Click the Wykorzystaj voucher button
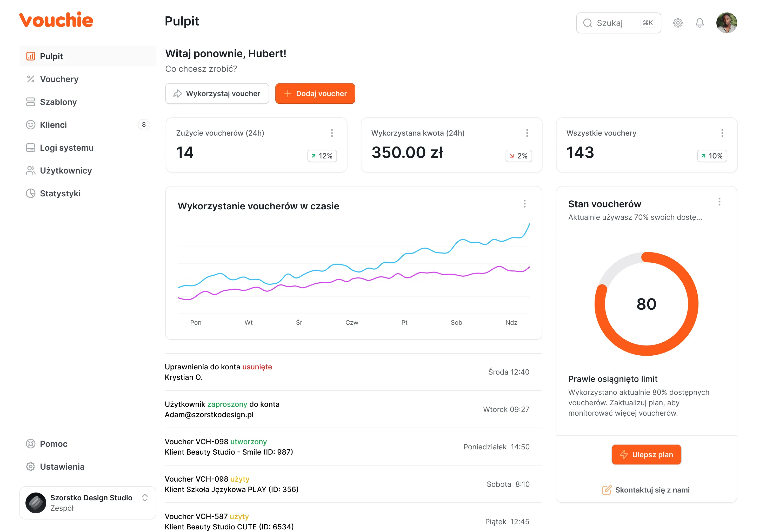The width and height of the screenshot is (759, 532). tap(217, 94)
